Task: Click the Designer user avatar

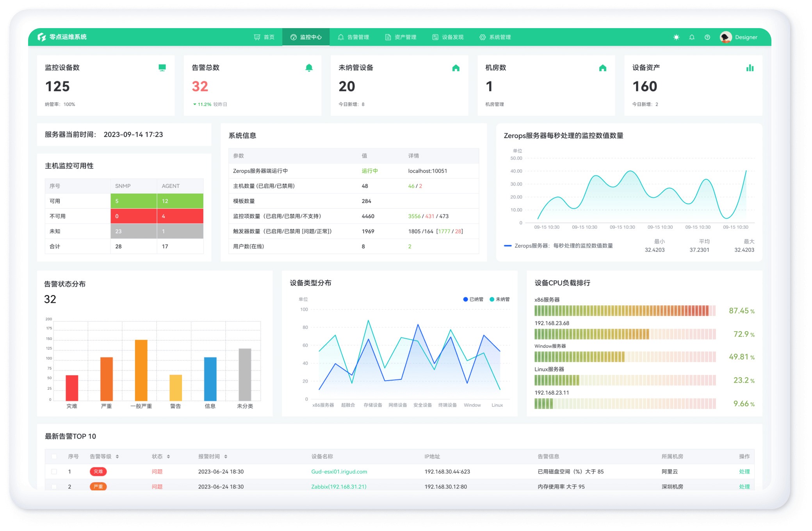Action: 726,37
